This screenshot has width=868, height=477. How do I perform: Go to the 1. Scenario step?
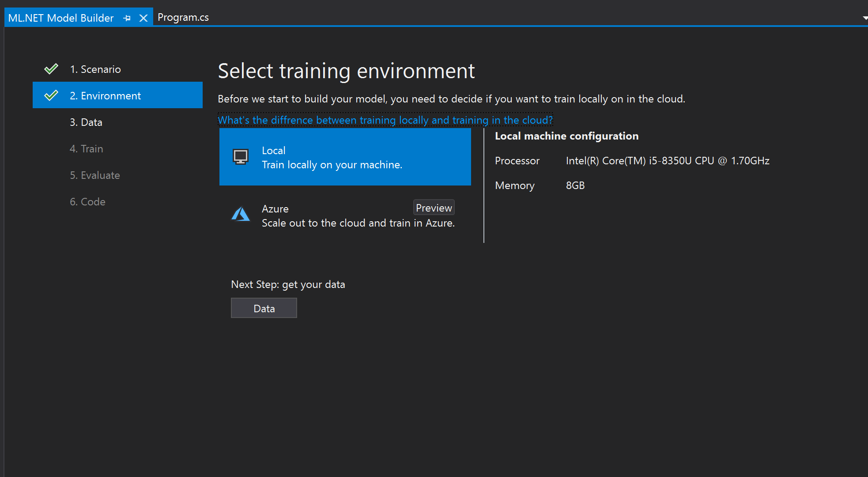coord(95,69)
